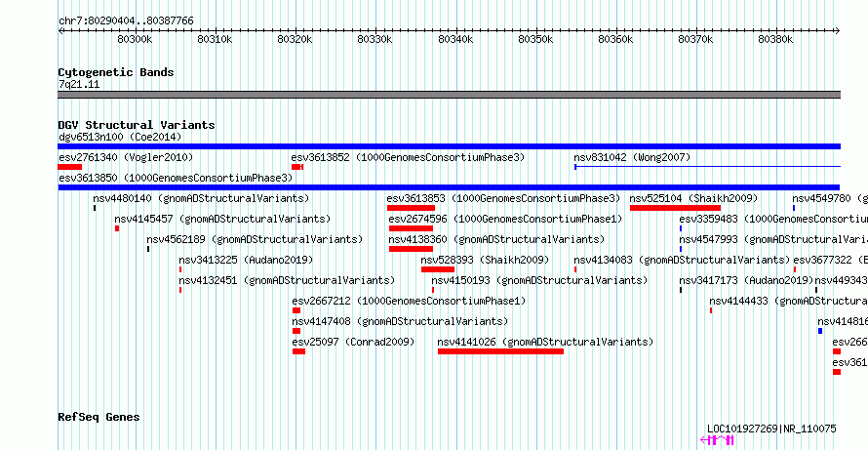The width and height of the screenshot is (868, 450).
Task: Click the nsv831042 (Wong2007) label
Action: pyautogui.click(x=632, y=157)
